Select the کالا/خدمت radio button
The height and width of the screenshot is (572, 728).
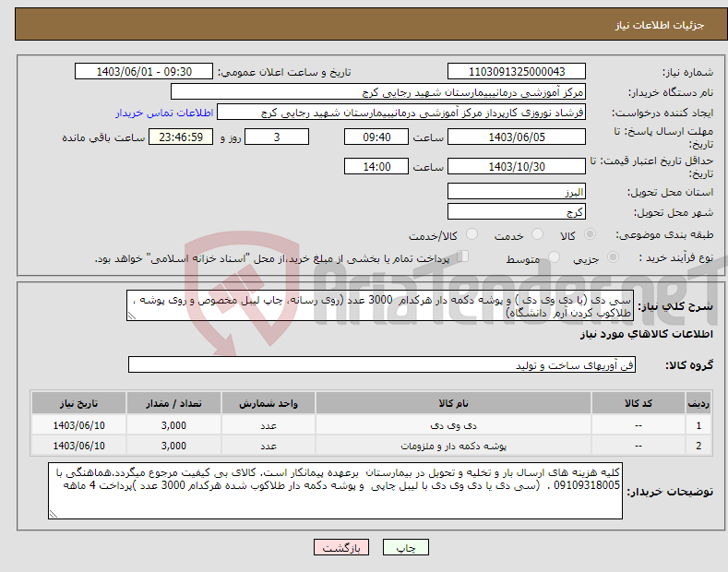[x=471, y=234]
